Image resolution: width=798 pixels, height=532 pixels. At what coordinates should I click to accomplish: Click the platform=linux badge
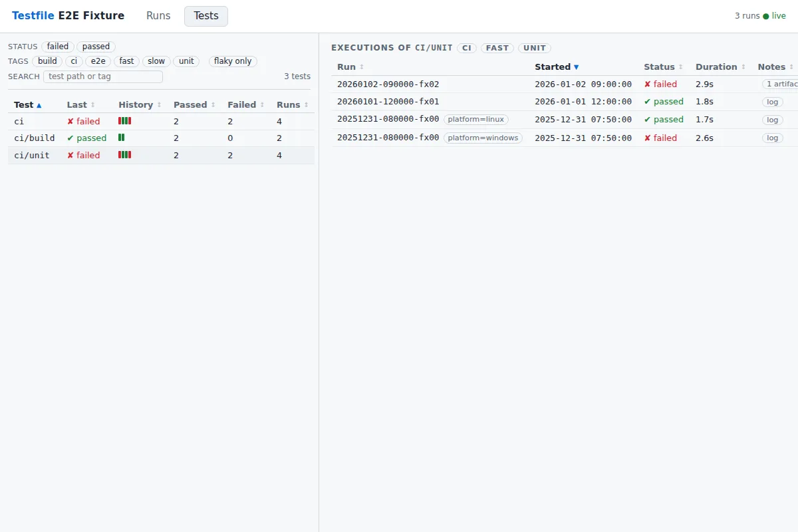pos(476,120)
